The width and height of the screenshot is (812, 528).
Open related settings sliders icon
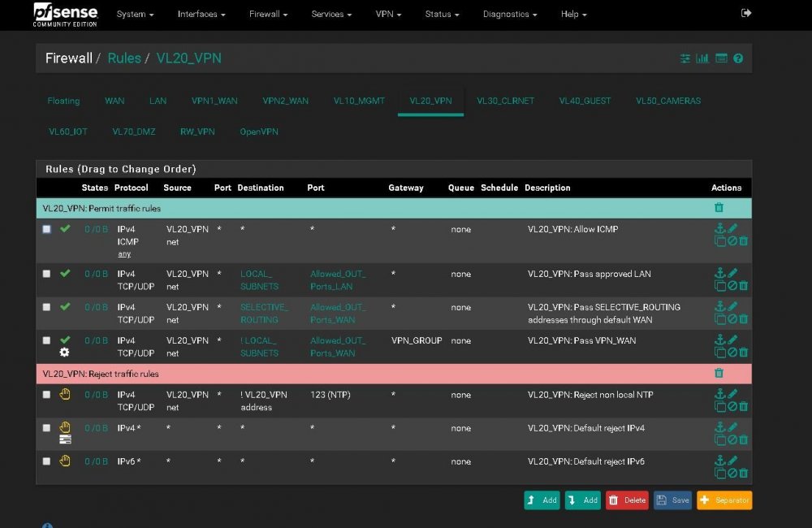click(x=685, y=58)
